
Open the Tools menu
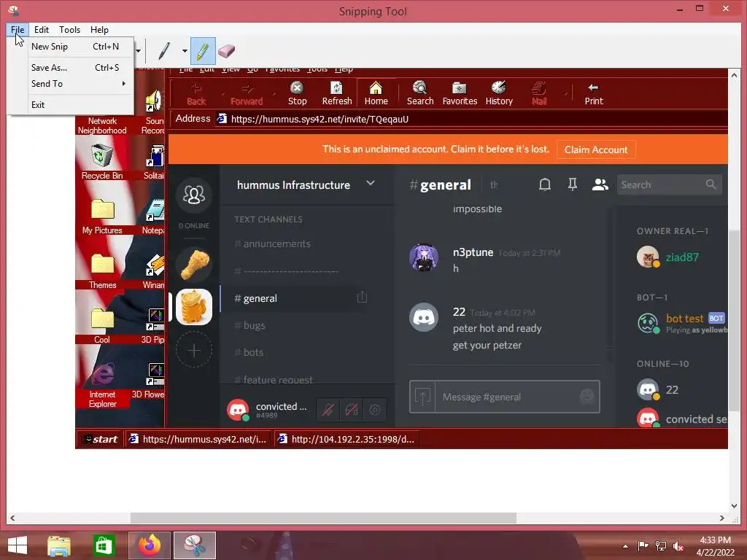(69, 29)
